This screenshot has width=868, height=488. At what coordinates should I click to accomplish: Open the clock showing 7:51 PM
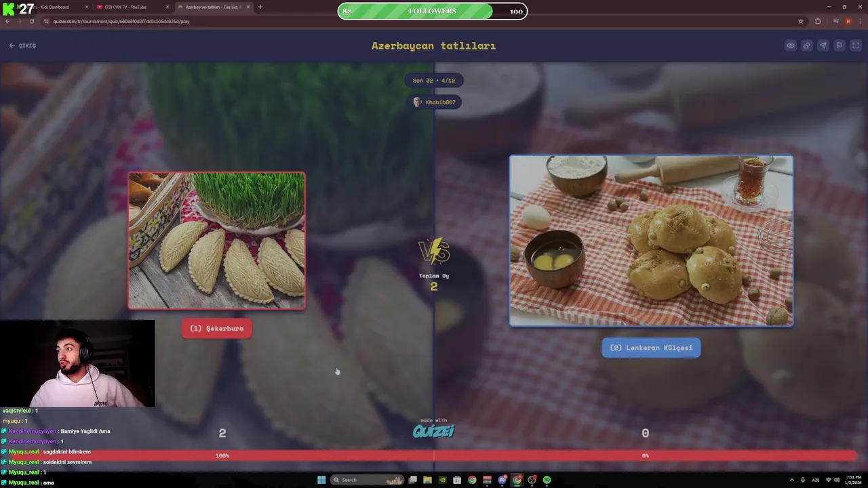854,480
